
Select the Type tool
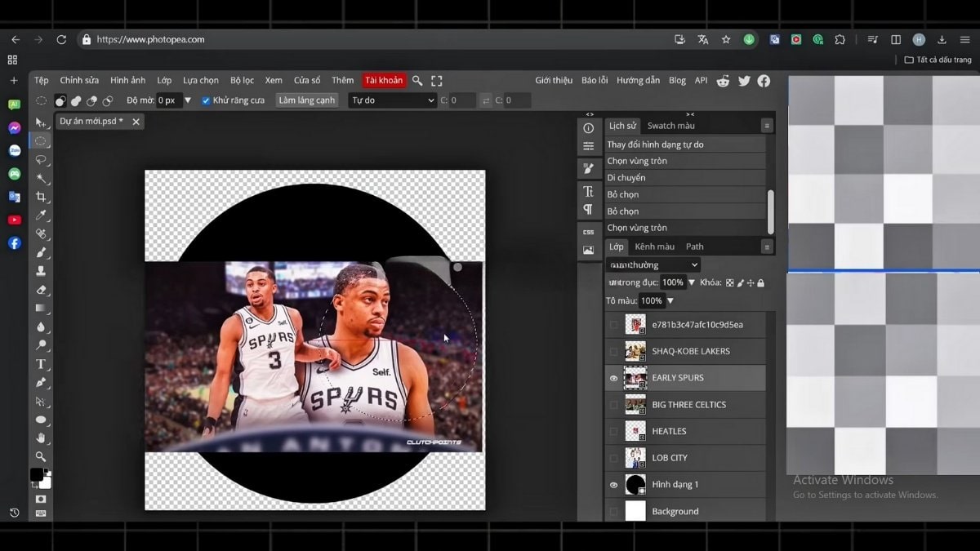tap(41, 365)
